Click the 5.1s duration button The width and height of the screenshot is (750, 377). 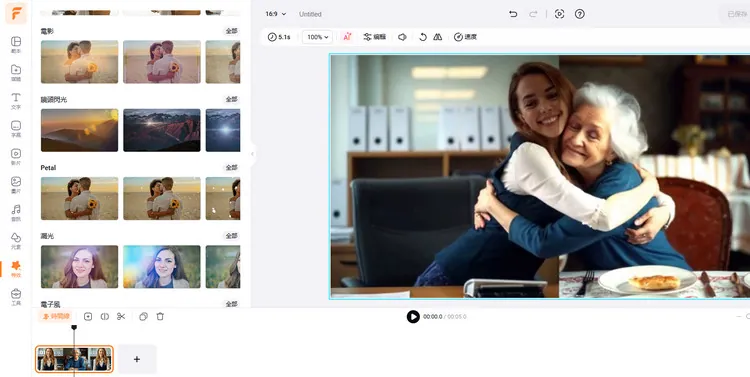(279, 37)
